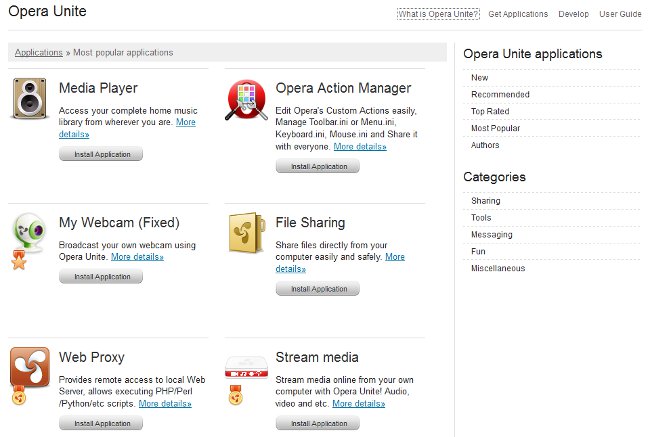
Task: Select Most Popular in sidebar list
Action: pyautogui.click(x=495, y=128)
